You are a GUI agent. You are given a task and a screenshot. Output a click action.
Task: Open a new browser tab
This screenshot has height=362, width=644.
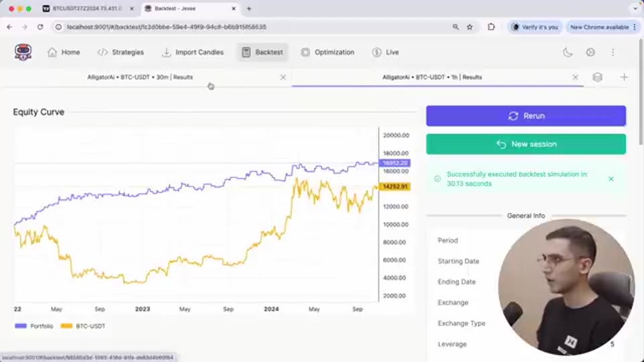[249, 8]
